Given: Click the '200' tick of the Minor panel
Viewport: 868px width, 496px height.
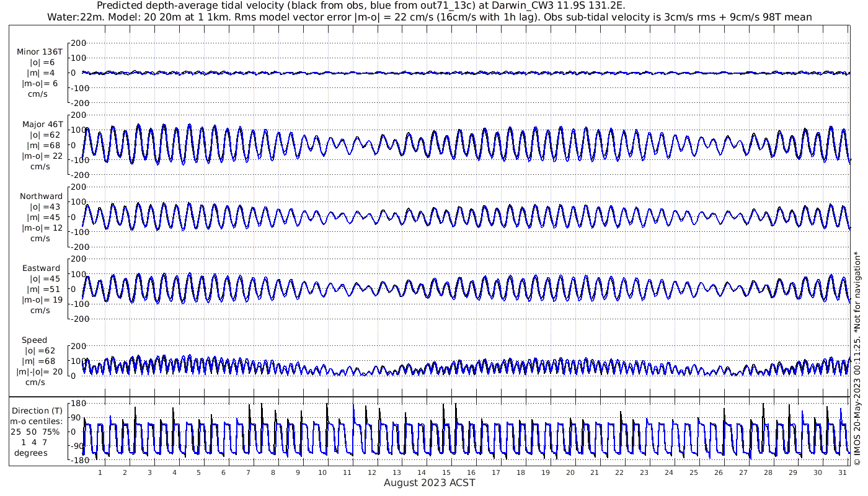Looking at the screenshot, I should point(78,43).
